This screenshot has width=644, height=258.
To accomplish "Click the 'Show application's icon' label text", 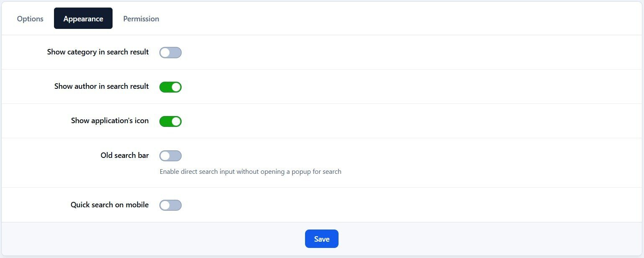I will click(110, 121).
